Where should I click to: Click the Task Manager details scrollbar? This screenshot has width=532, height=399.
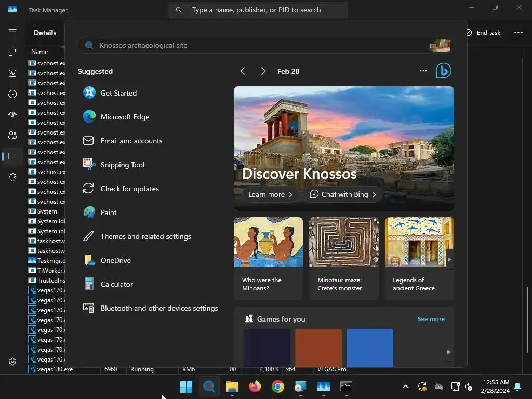[527, 319]
